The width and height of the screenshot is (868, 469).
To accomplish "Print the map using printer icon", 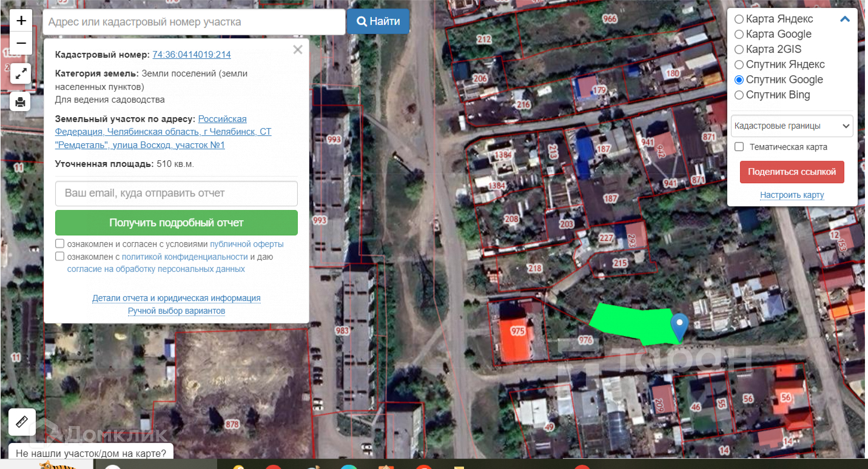I will click(21, 101).
